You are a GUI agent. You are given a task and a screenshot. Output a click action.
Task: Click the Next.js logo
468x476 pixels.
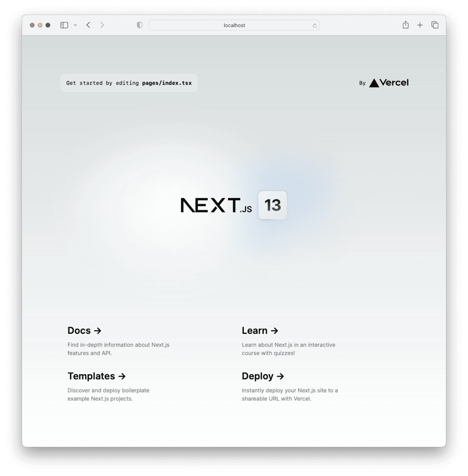[x=216, y=205]
